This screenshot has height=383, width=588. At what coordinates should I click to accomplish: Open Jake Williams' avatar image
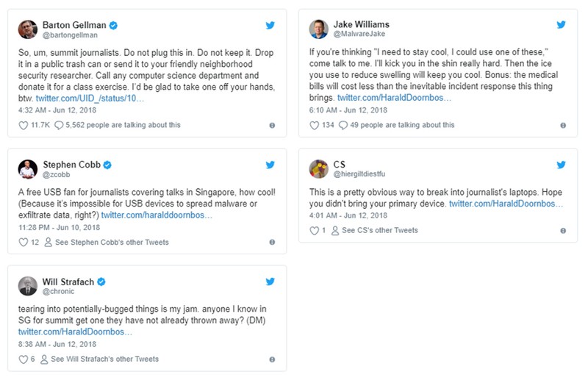tap(318, 29)
